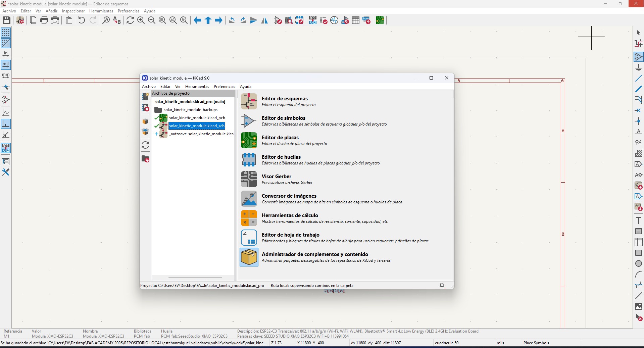Screen dimensions: 644x348
Task: Zoom out on the schematic canvas
Action: pos(152,20)
